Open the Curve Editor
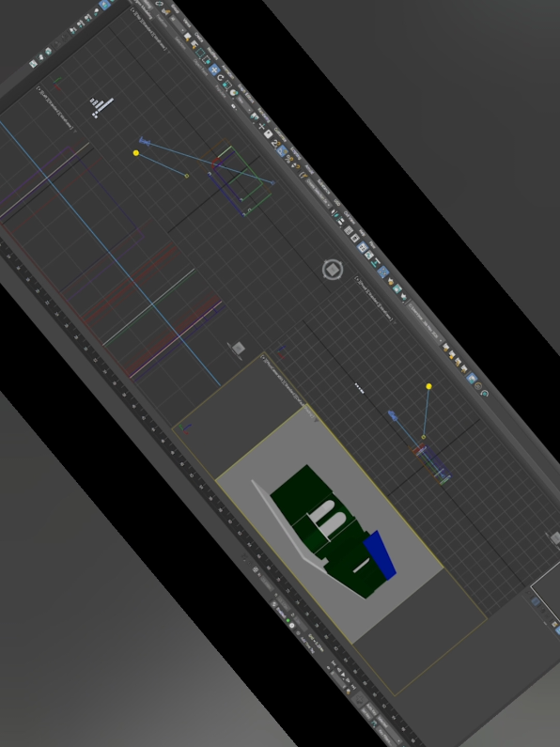Image resolution: width=560 pixels, height=747 pixels. (369, 256)
